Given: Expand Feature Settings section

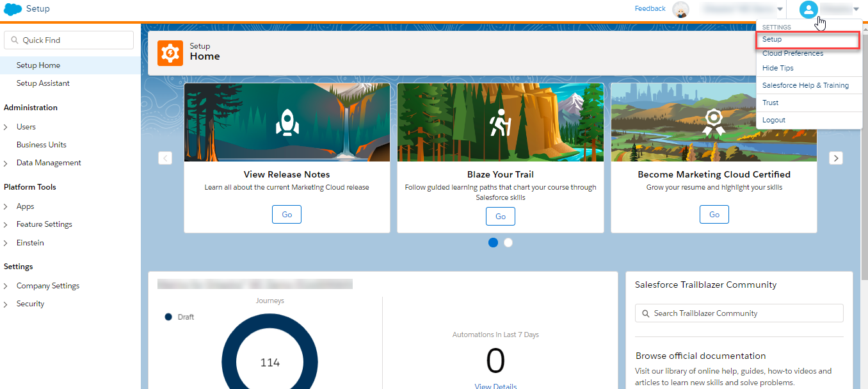Looking at the screenshot, I should pos(6,224).
